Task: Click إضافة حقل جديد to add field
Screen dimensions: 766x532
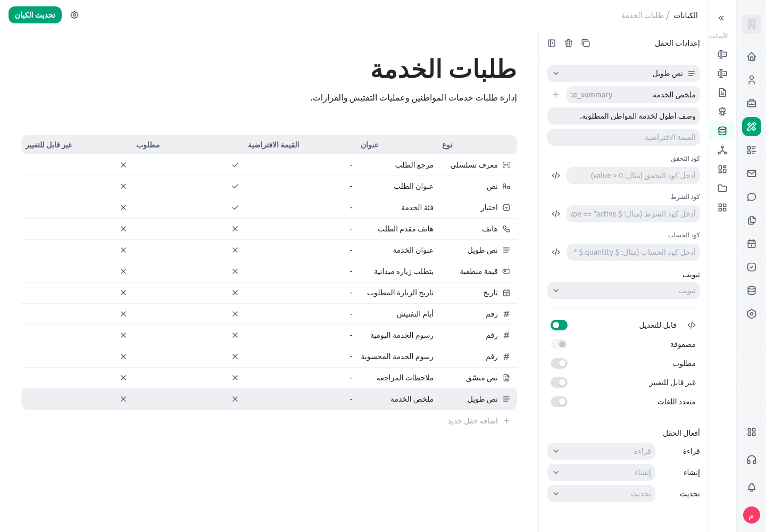Action: pos(479,421)
